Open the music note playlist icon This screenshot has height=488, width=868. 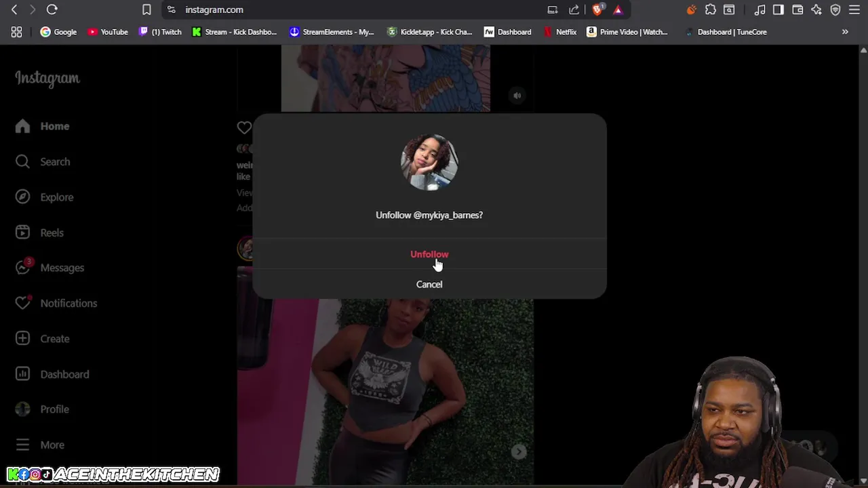pyautogui.click(x=760, y=9)
